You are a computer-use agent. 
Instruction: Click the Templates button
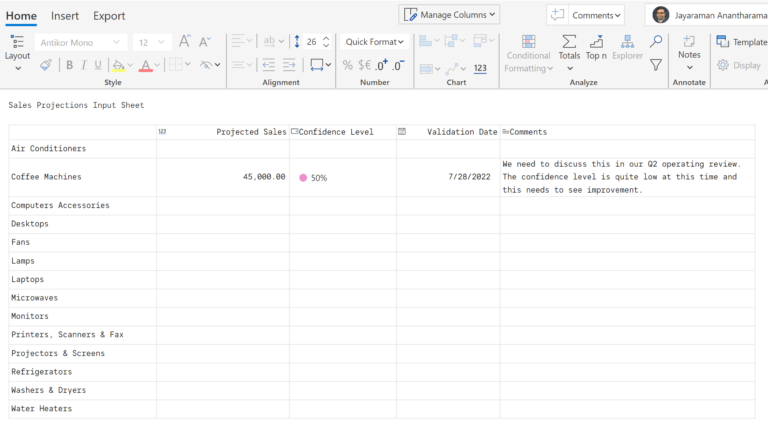(741, 42)
